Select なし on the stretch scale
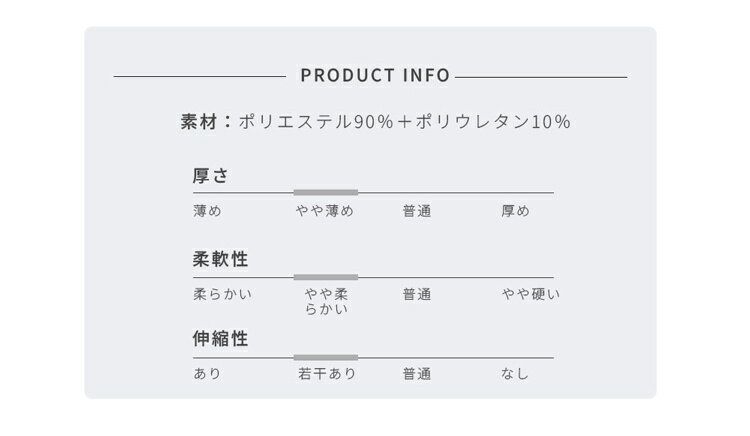Viewport: 750px width, 436px height. coord(515,374)
